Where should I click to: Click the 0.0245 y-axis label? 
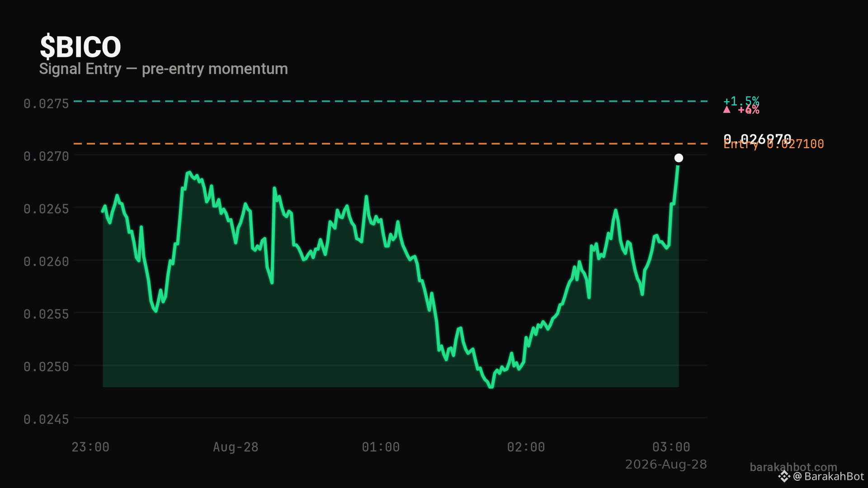[46, 420]
